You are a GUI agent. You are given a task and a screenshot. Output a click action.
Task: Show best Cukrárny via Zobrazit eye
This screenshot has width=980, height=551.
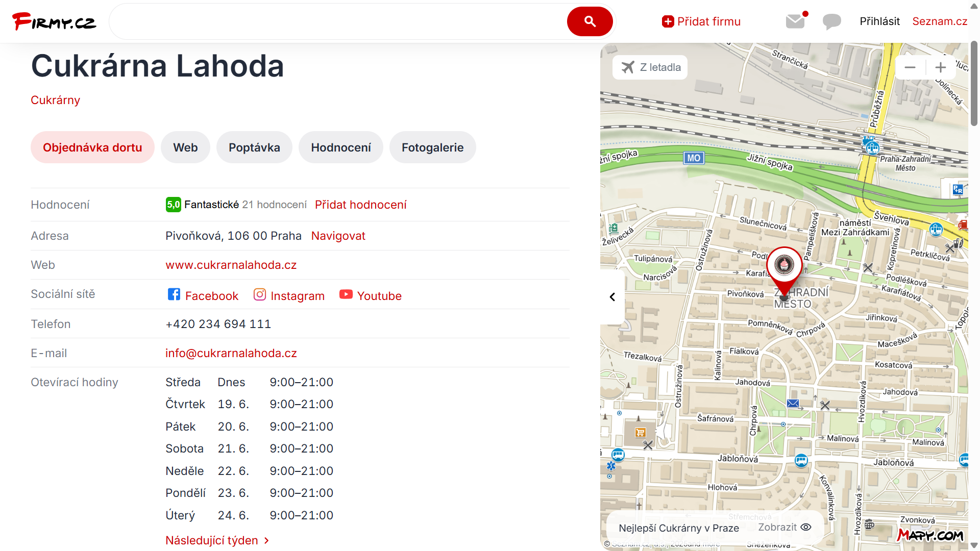tap(785, 528)
